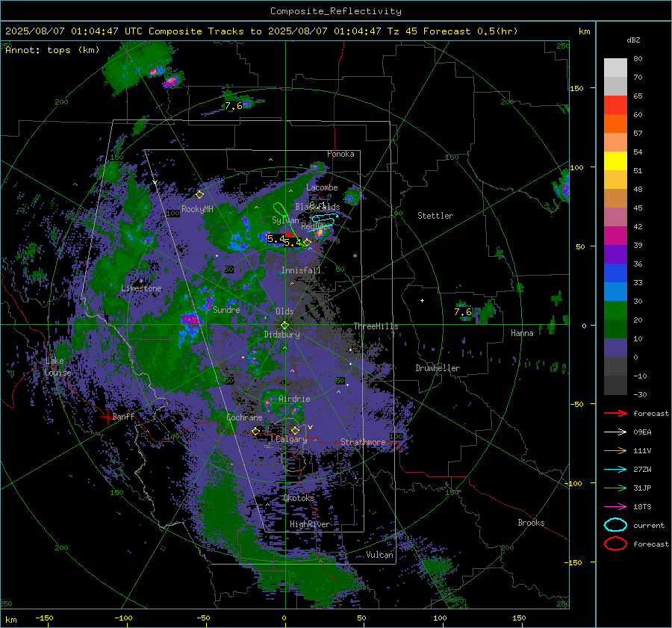Click the 'Annot: tops (km)' label
The height and width of the screenshot is (628, 672).
click(x=52, y=50)
